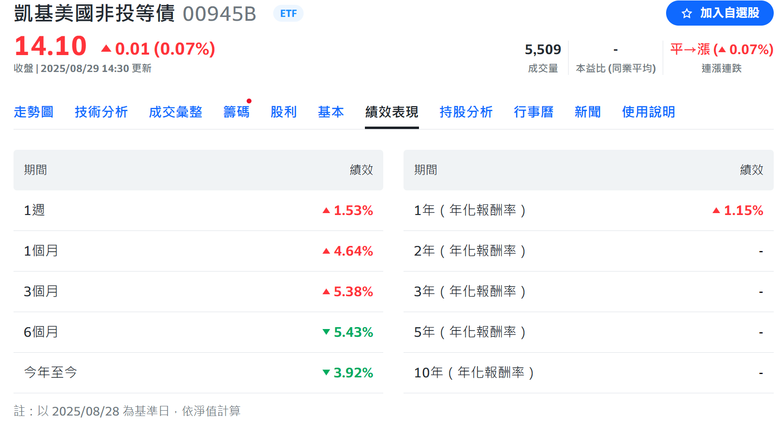Switch to 持股分析 tab

tap(466, 112)
